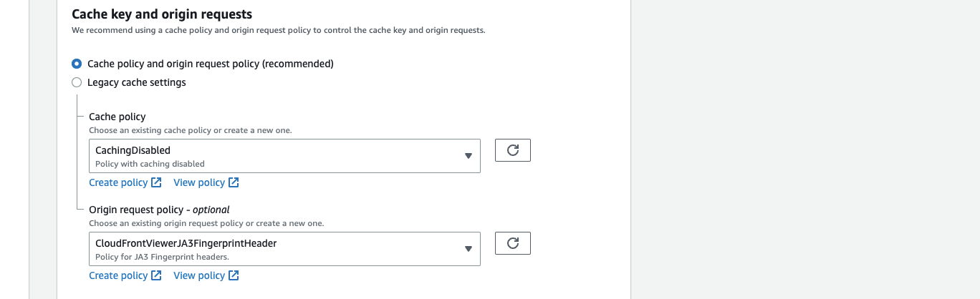Click 'View policy' link under Origin request policy
The image size is (980, 299).
click(x=199, y=275)
